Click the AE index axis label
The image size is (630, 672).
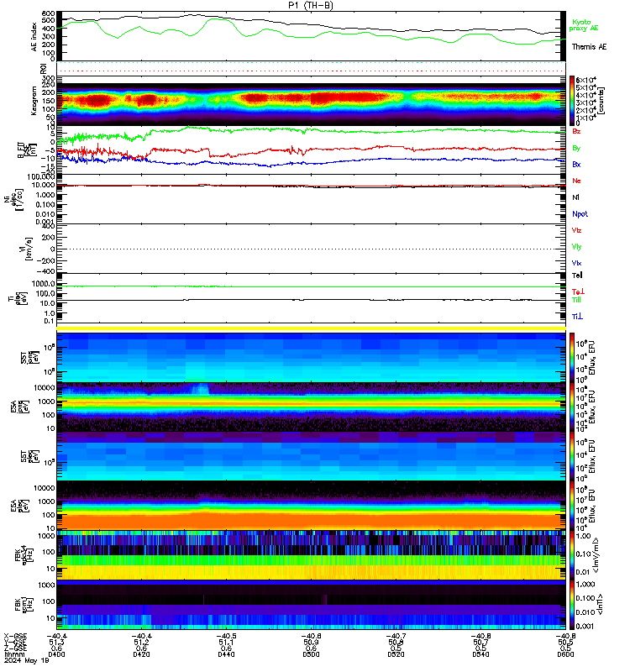pyautogui.click(x=34, y=37)
